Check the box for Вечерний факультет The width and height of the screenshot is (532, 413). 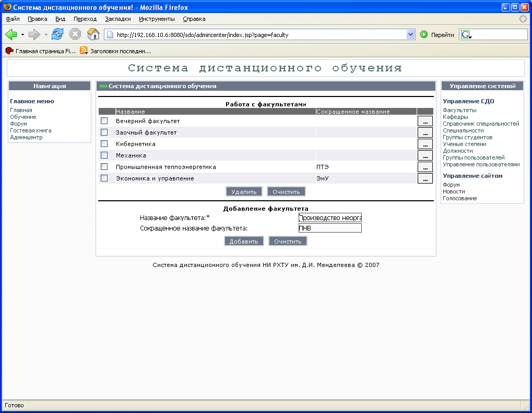coord(104,121)
